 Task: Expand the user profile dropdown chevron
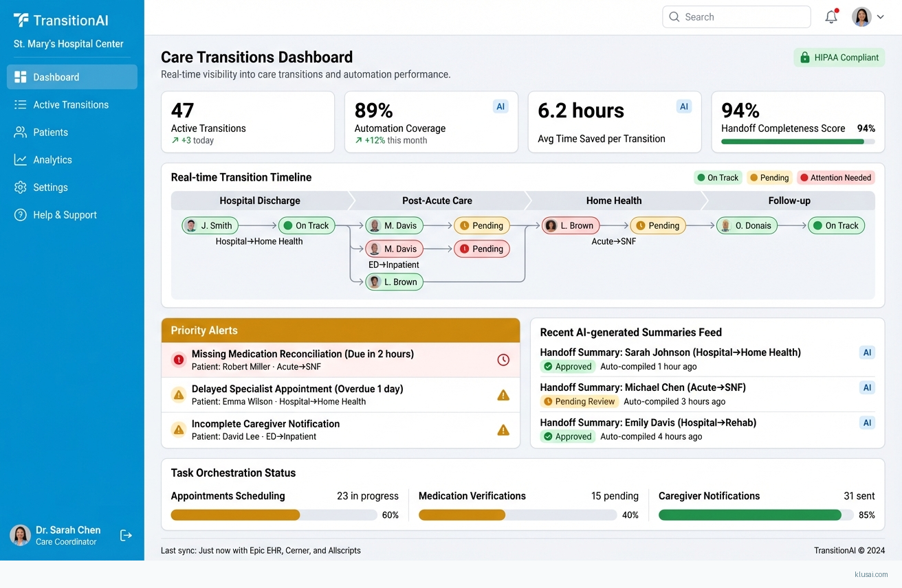880,17
